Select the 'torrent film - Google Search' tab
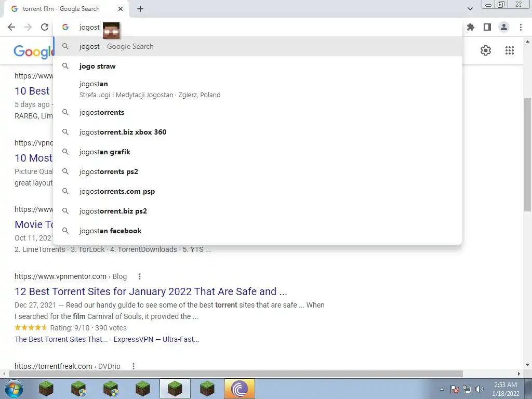The width and height of the screenshot is (532, 399). [x=66, y=9]
